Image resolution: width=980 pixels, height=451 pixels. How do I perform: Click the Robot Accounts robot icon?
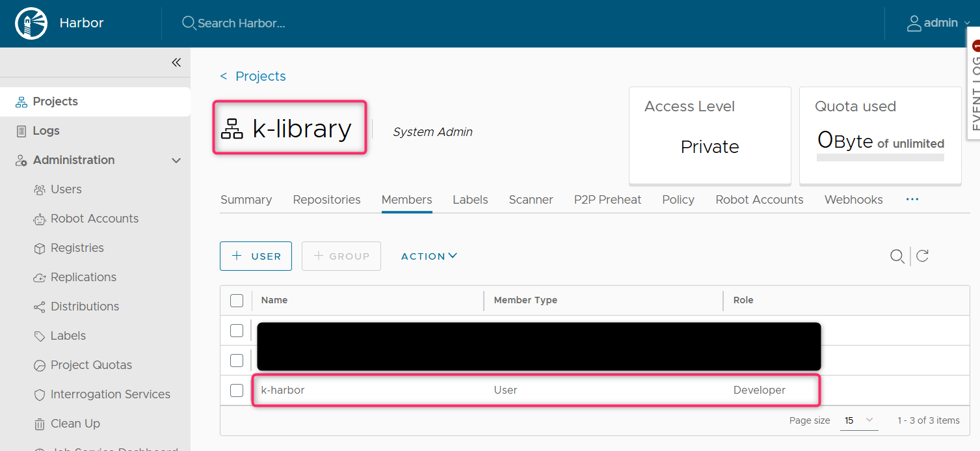click(40, 219)
